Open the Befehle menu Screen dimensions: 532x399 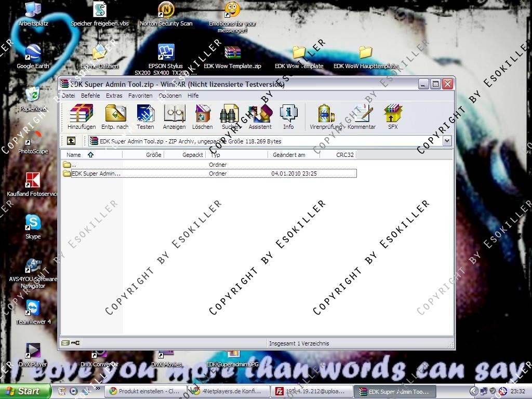point(90,96)
